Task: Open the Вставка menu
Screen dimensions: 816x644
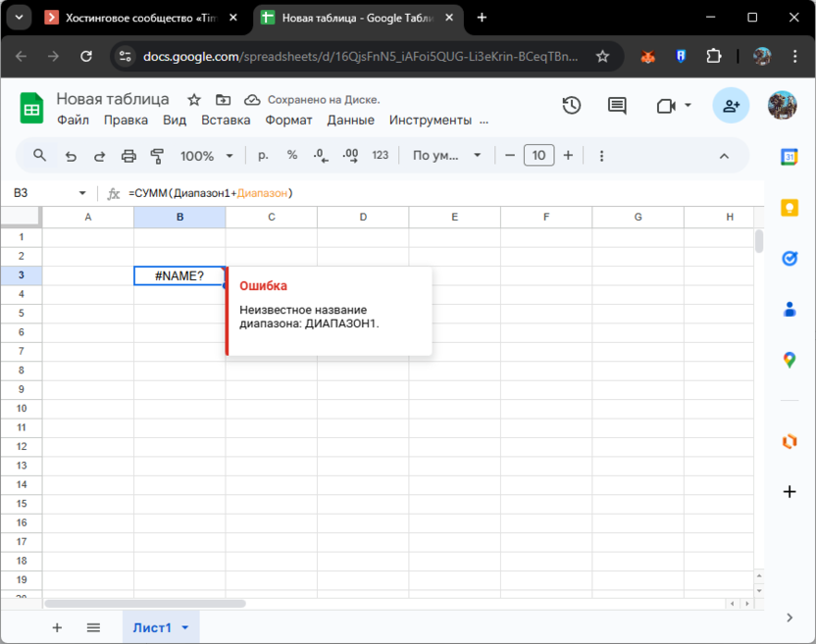Action: [x=226, y=120]
